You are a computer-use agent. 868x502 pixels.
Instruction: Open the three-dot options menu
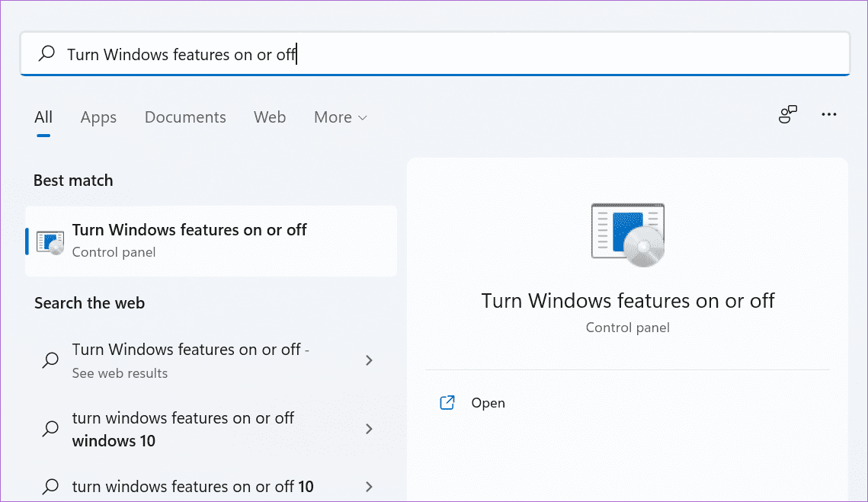click(x=828, y=114)
